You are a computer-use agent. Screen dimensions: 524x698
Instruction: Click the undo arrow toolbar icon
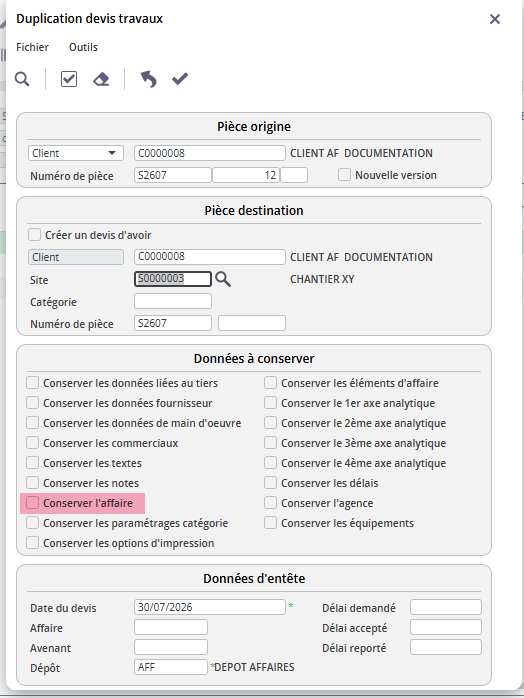coord(149,79)
